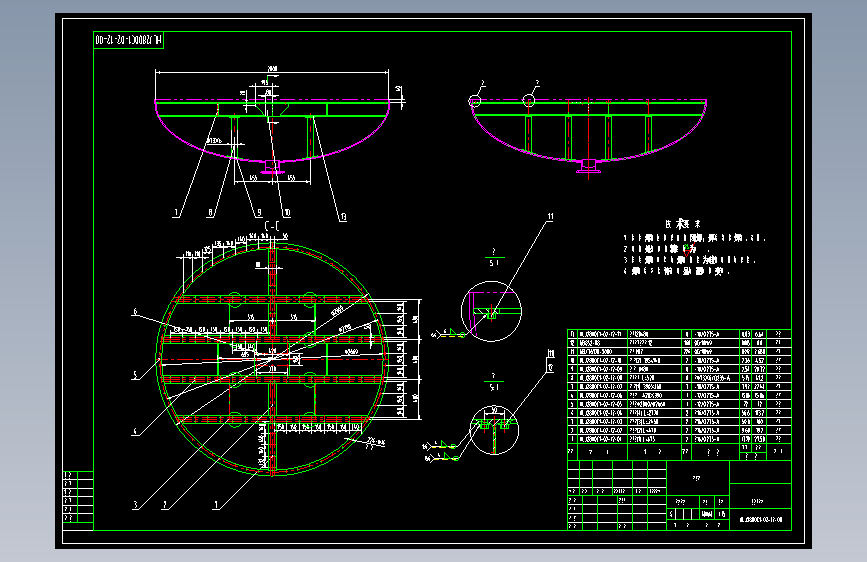Select leader label 13 under the side elevation view
867x562 pixels.
(x=343, y=217)
